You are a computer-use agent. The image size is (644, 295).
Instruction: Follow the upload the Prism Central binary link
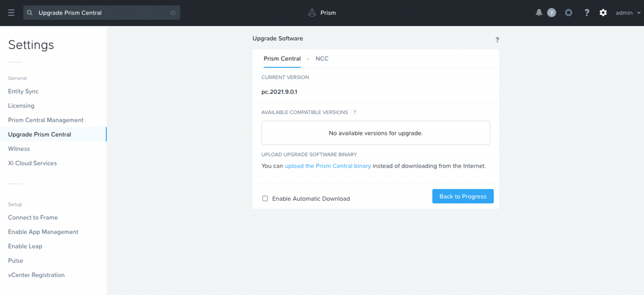(x=328, y=166)
